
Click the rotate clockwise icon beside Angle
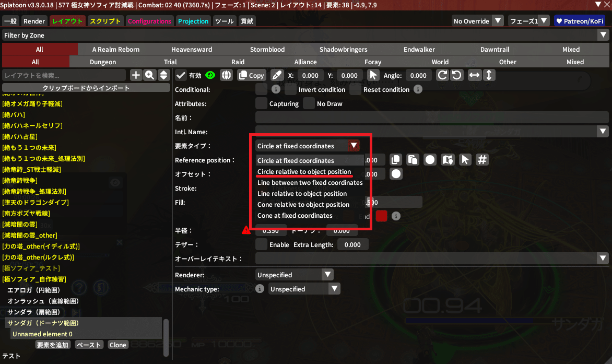pyautogui.click(x=442, y=75)
